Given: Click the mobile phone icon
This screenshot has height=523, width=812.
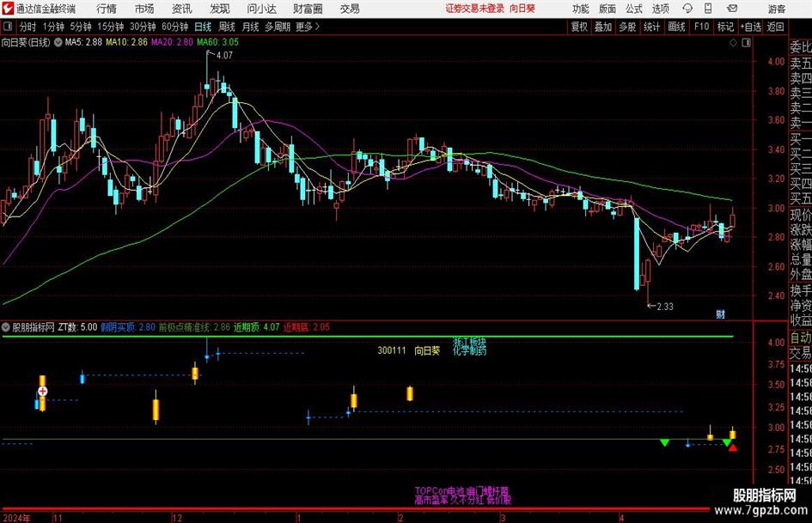Looking at the screenshot, I should point(708,9).
